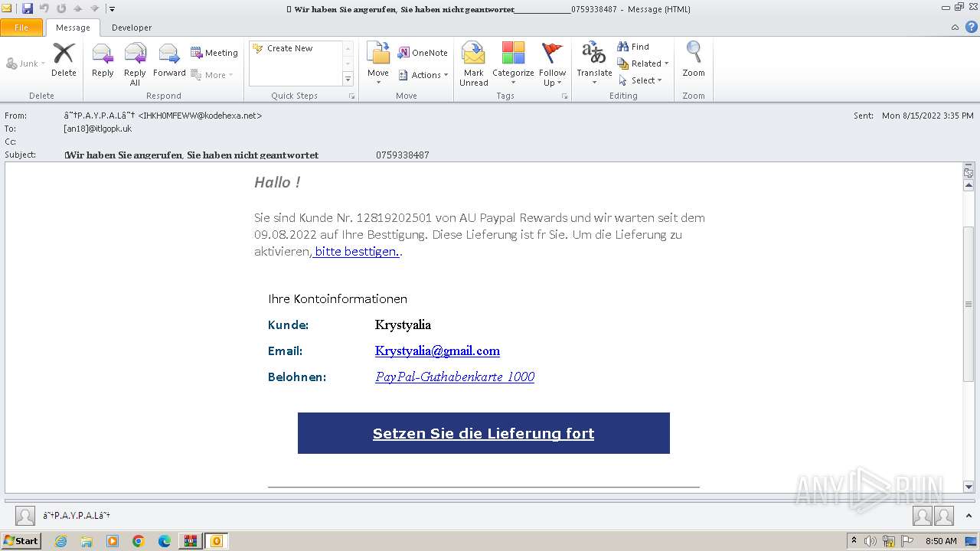Open the Junk dropdown
The width and height of the screenshot is (980, 551).
pyautogui.click(x=26, y=64)
